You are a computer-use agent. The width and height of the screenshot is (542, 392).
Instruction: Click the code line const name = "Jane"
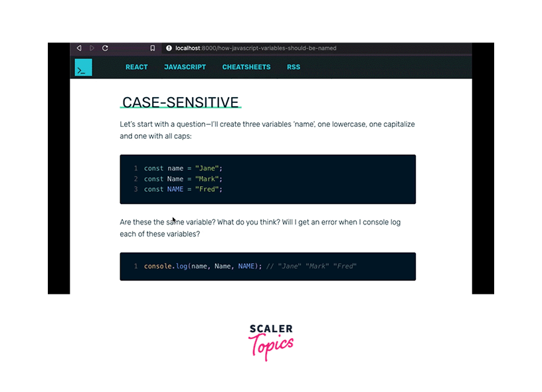[x=183, y=169]
